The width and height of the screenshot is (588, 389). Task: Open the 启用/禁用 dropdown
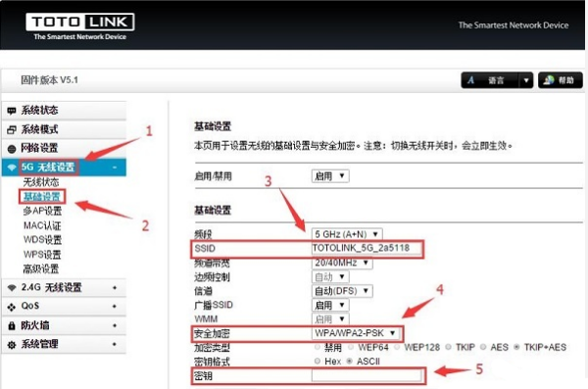[x=330, y=176]
